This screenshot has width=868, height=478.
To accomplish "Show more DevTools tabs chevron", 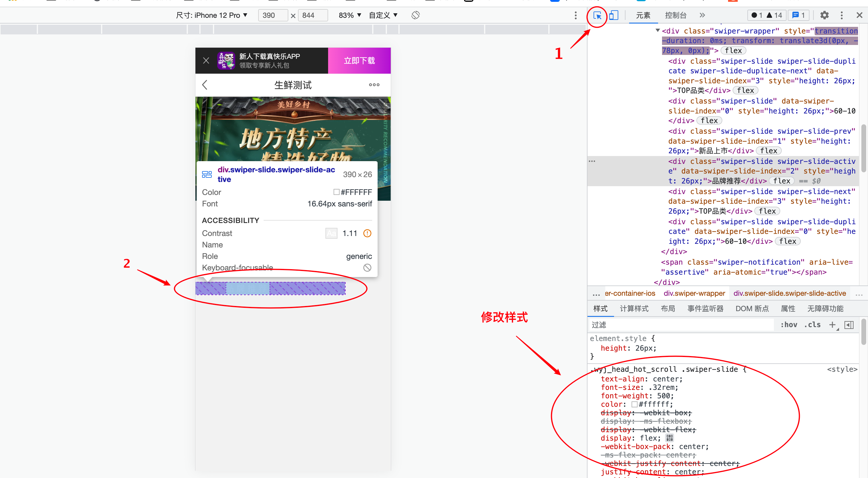I will pyautogui.click(x=702, y=15).
